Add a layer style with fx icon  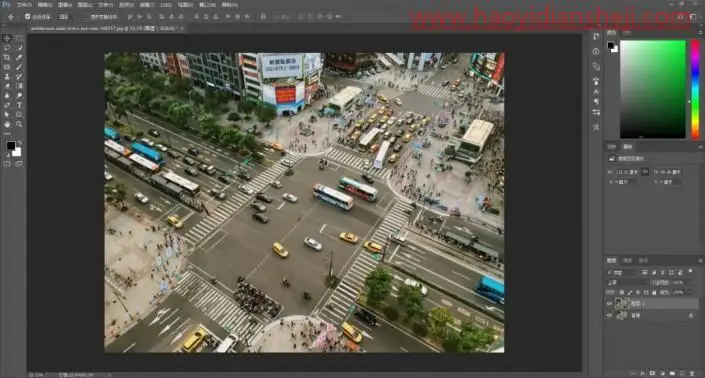[x=643, y=373]
